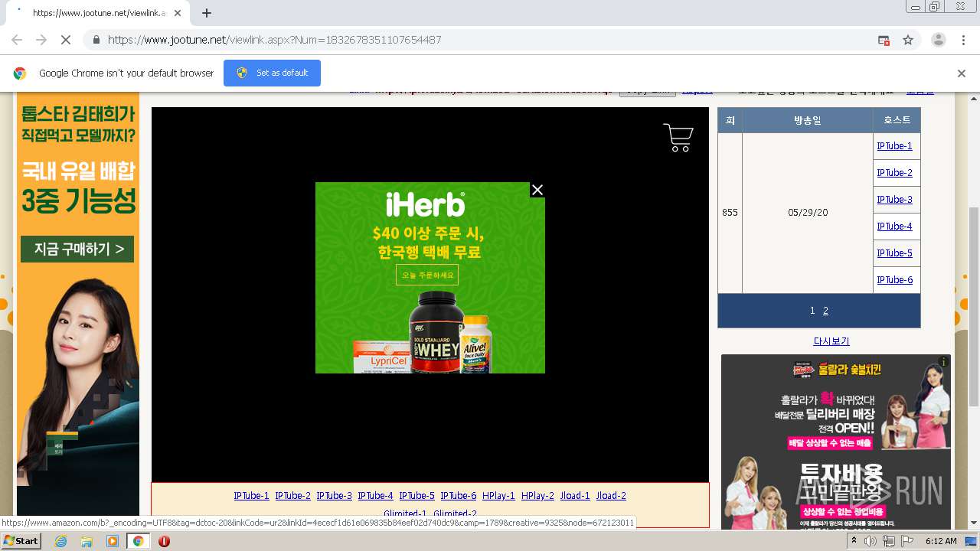
Task: Open the Chrome profile avatar
Action: click(938, 40)
